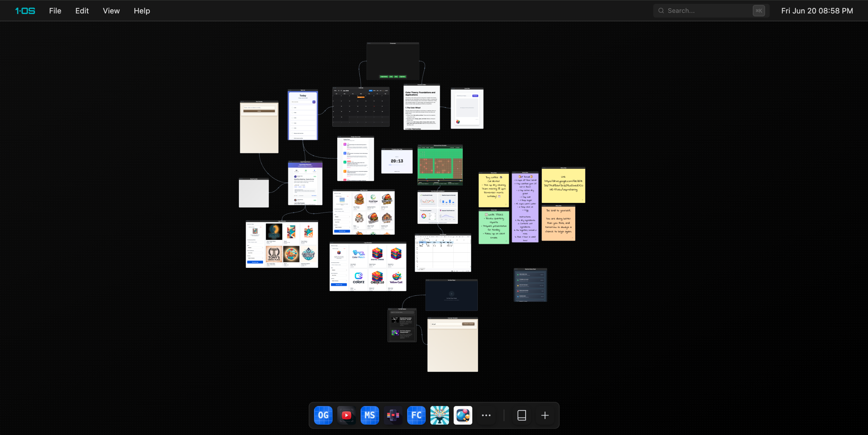Open the View menu
This screenshot has width=868, height=435.
pos(111,11)
